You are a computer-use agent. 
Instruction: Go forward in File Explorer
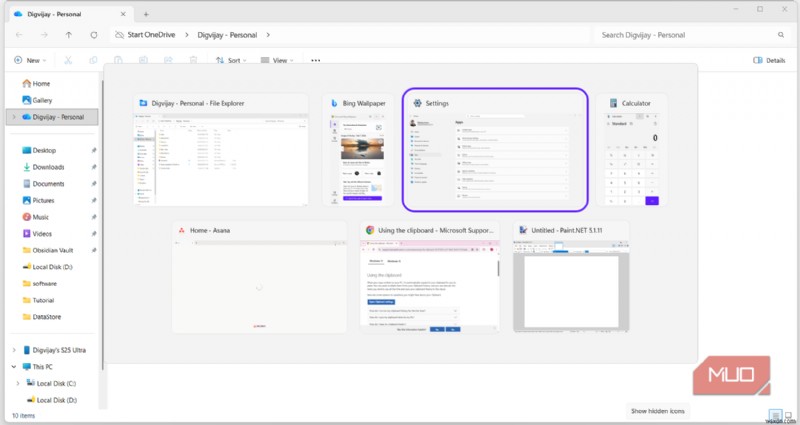44,35
